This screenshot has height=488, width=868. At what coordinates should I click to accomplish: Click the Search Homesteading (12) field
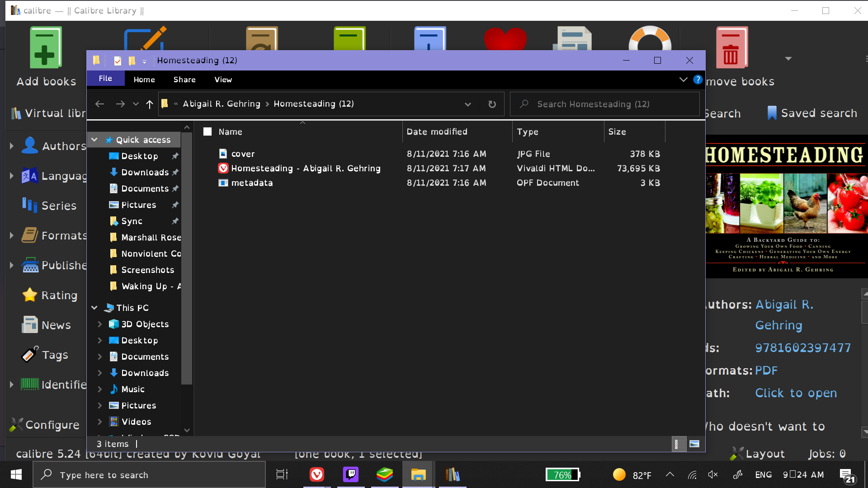(x=606, y=104)
